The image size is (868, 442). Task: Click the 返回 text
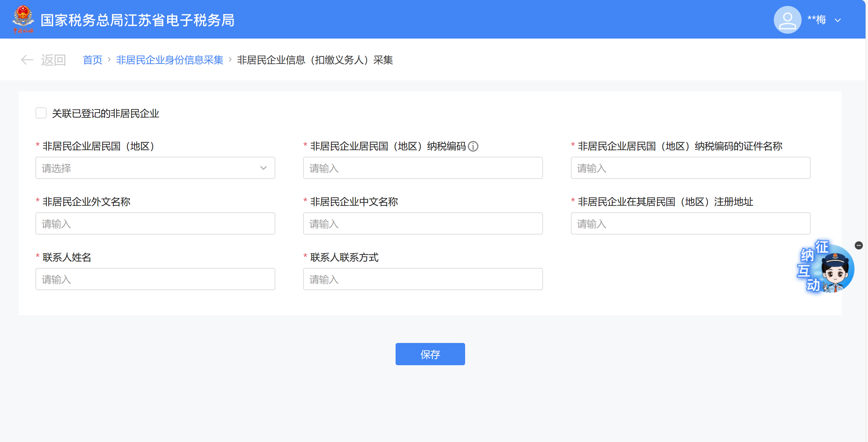(x=53, y=60)
